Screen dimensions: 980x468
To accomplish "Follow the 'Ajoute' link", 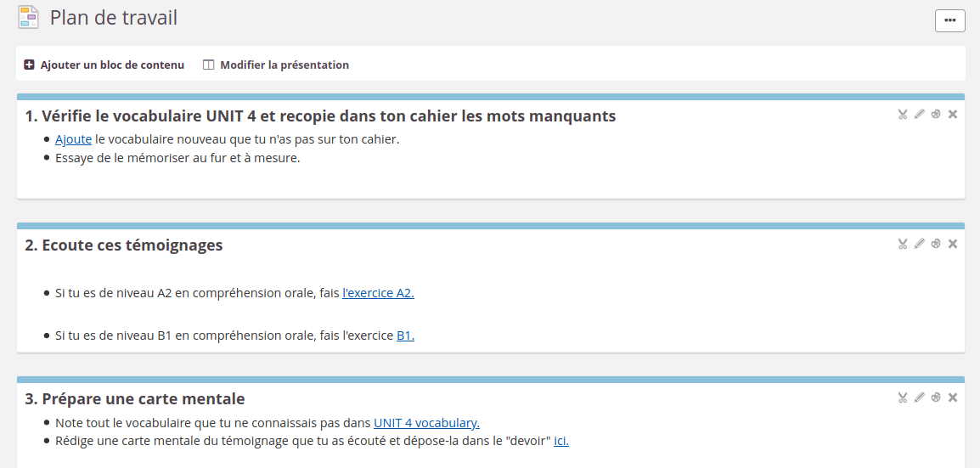I will [x=73, y=139].
